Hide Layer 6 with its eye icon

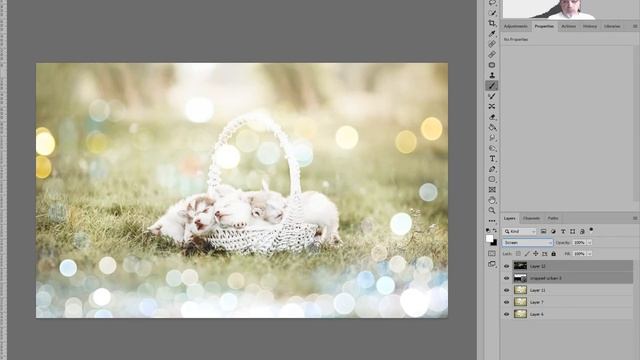pyautogui.click(x=507, y=314)
